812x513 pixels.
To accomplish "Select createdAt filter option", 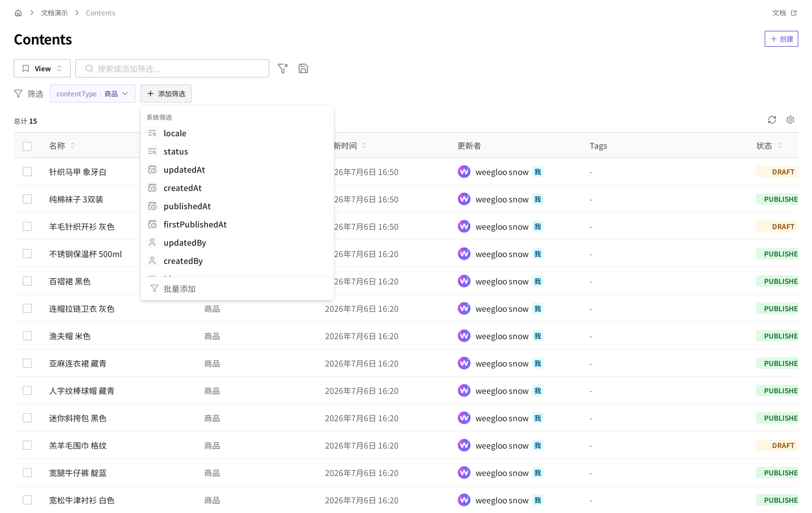I will pos(237,188).
